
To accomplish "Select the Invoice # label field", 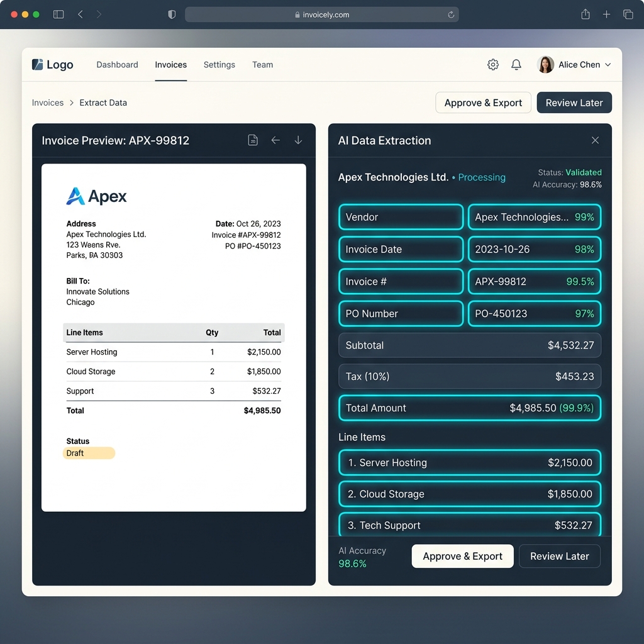I will pyautogui.click(x=401, y=281).
